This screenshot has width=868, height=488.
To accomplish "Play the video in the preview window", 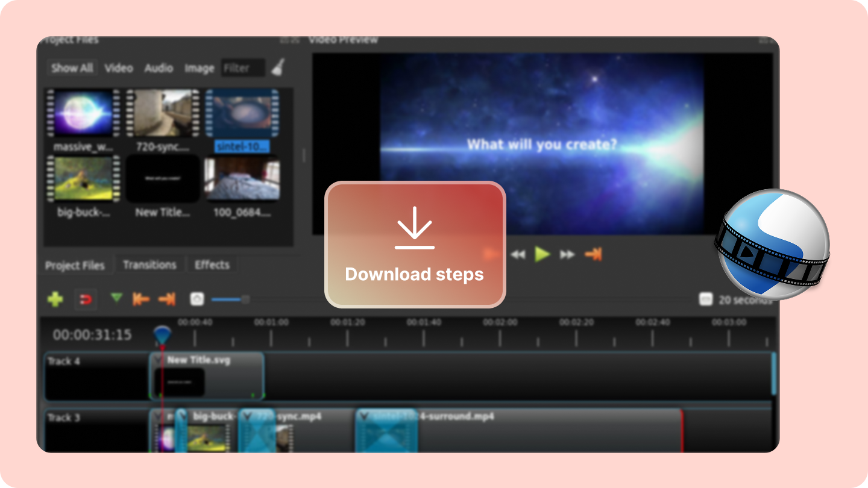I will click(x=542, y=254).
